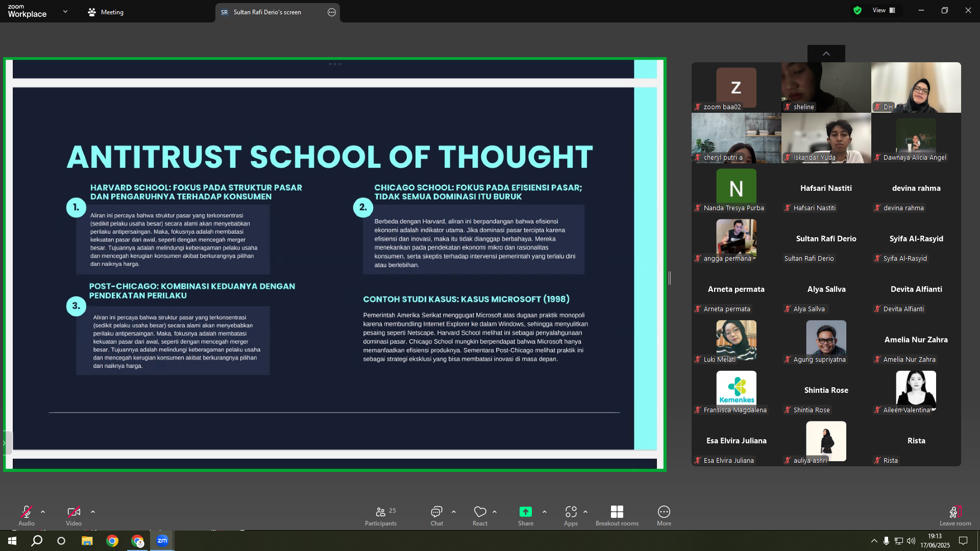Select the Arneta permata name tile

click(737, 289)
